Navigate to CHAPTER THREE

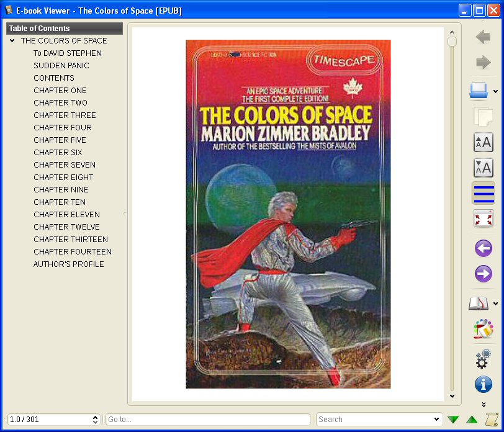(65, 115)
